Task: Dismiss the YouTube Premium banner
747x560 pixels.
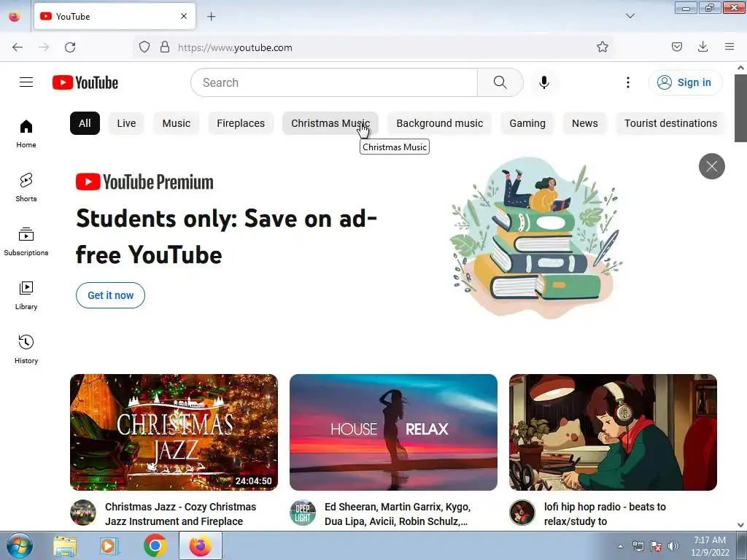Action: [x=712, y=166]
